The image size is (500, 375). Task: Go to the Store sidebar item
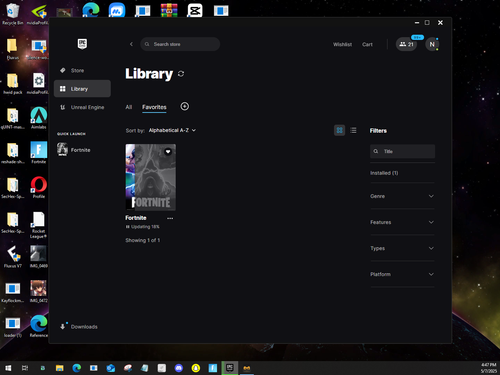[x=82, y=70]
